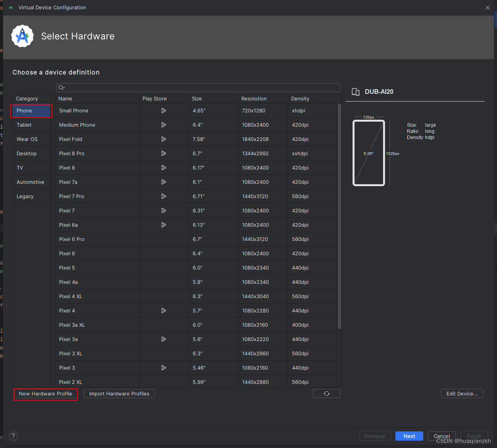Sort by the Density column header

[312, 98]
